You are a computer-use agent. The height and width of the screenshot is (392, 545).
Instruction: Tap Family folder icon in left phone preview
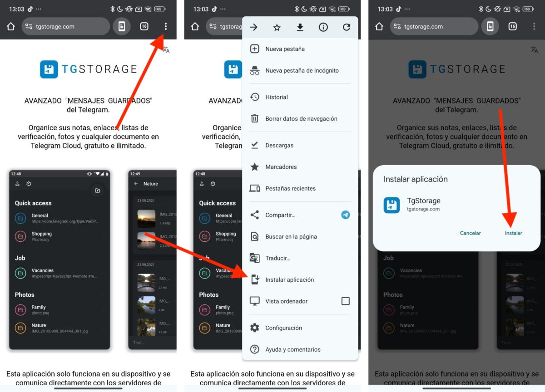[x=20, y=310]
